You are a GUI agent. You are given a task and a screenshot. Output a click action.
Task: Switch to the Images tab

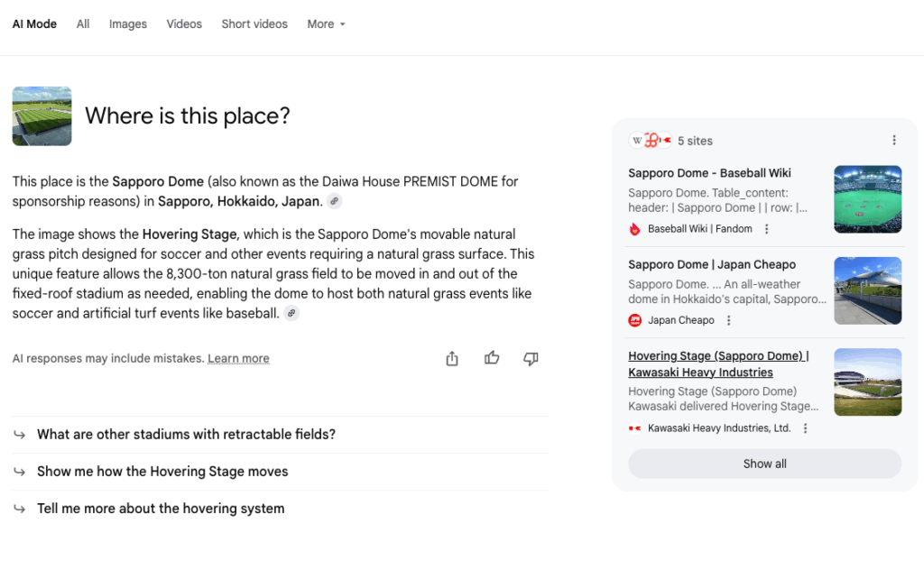point(128,24)
